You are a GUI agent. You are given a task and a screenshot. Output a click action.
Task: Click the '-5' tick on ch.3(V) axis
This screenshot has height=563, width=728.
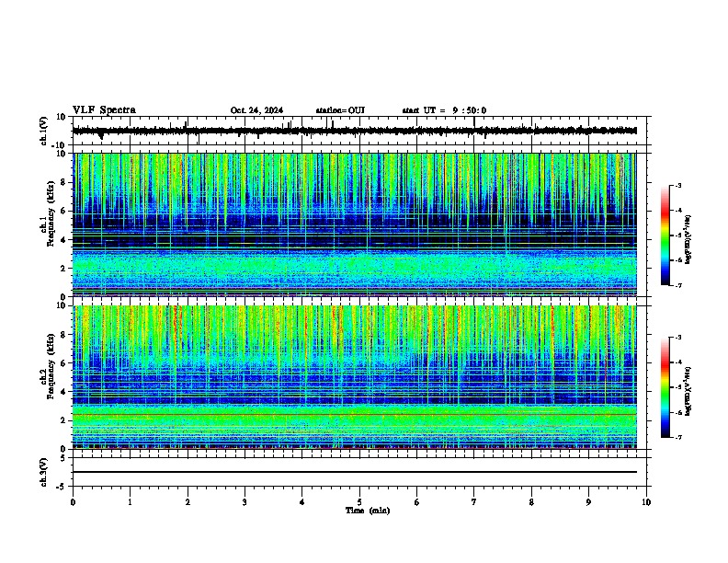tap(62, 487)
